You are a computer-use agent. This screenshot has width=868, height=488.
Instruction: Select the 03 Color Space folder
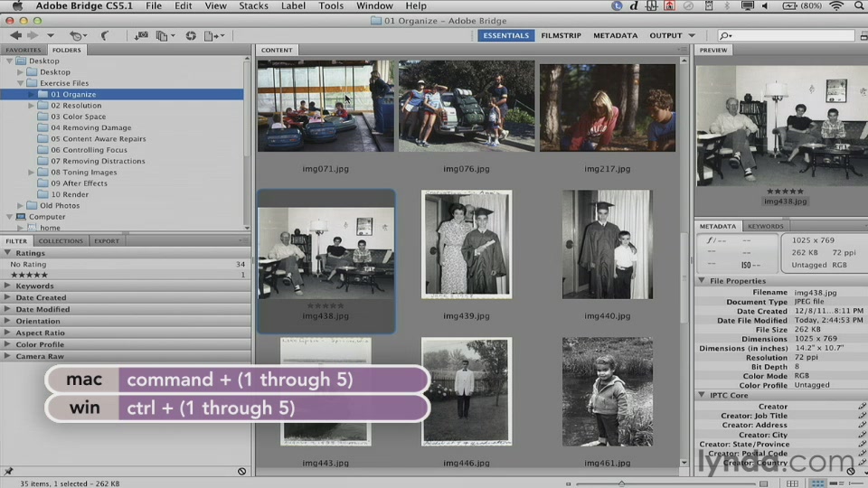point(78,117)
